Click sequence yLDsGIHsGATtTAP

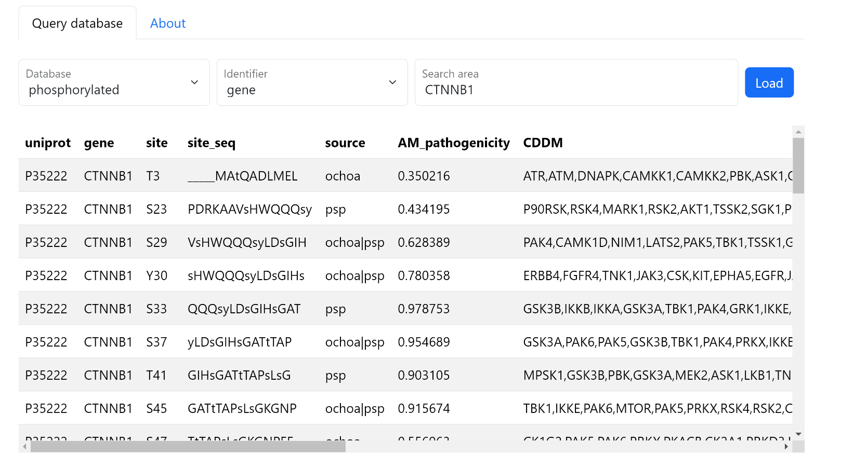(x=240, y=342)
